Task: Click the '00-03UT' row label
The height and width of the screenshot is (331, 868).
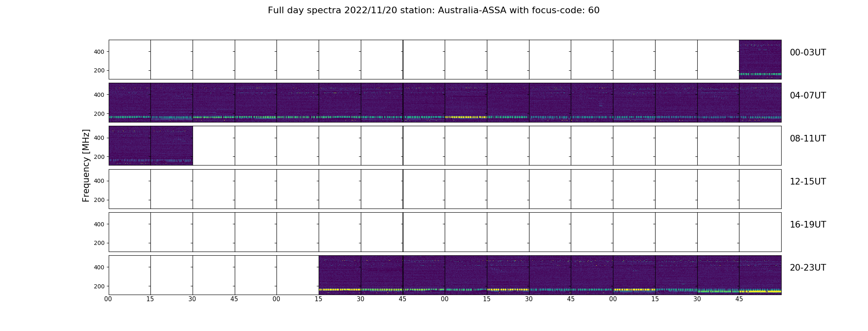Action: 808,53
